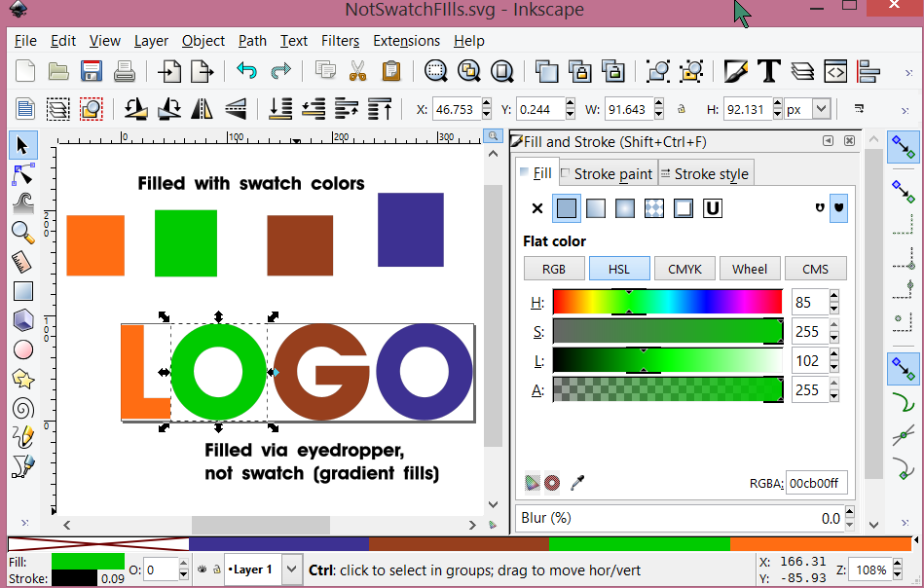Select the Wheel color mode button
Image resolution: width=924 pixels, height=588 pixels.
(750, 269)
